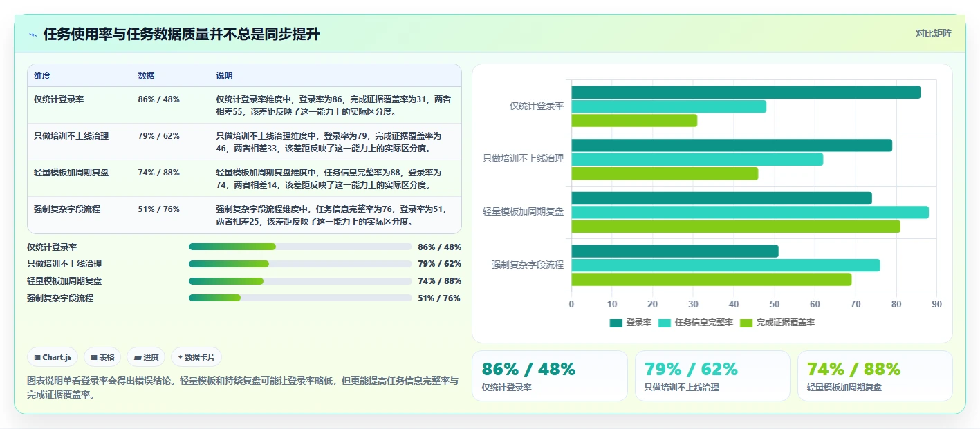This screenshot has width=980, height=429.
Task: Click the 进度 tag chip
Action: point(146,357)
